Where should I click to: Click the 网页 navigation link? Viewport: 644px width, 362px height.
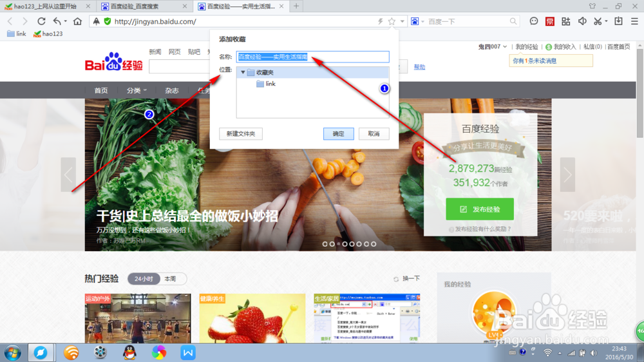point(175,52)
